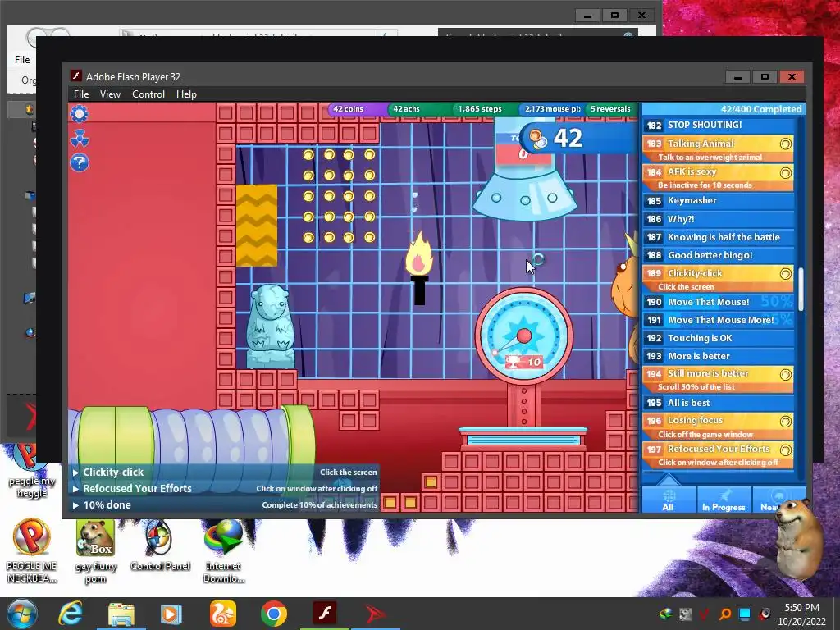Click the round gauge dial machine
Image resolution: width=840 pixels, height=630 pixels.
click(524, 336)
